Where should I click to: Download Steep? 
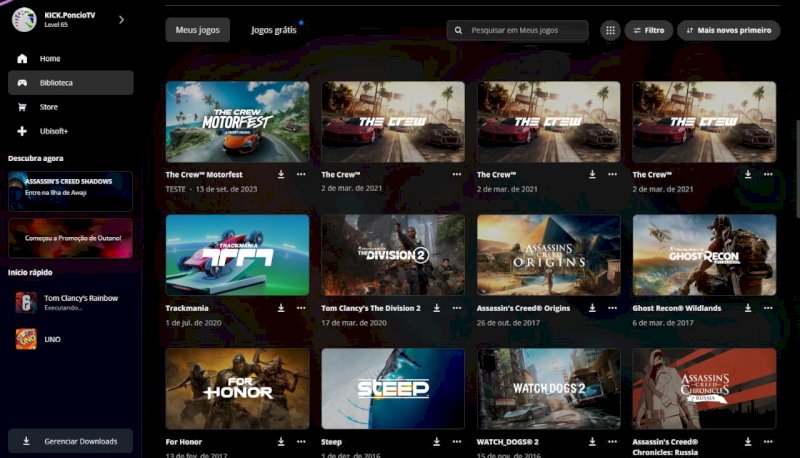pyautogui.click(x=437, y=442)
